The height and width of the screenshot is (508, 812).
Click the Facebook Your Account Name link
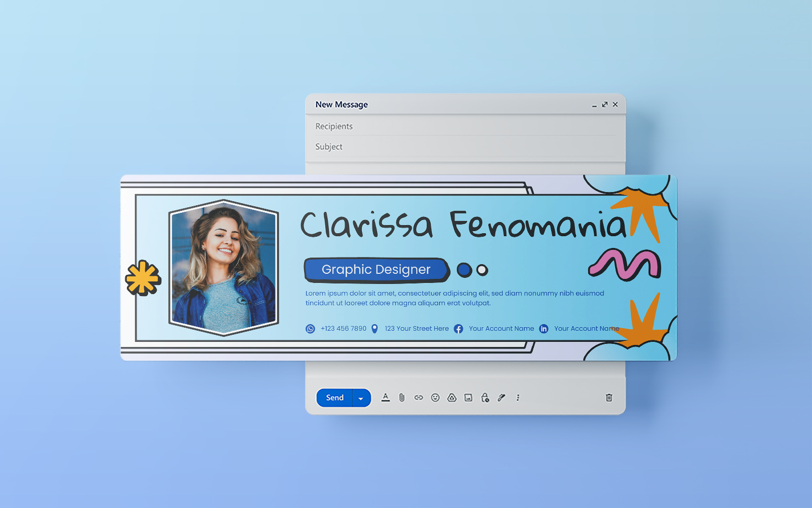click(501, 329)
